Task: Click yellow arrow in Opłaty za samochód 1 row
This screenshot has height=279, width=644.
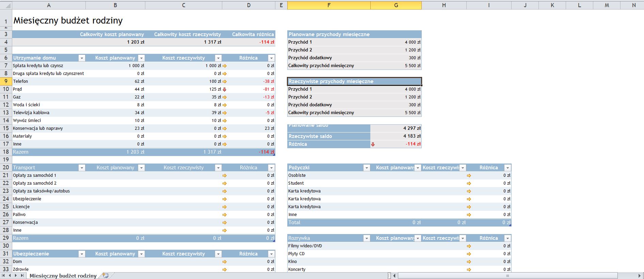Action: coord(224,175)
